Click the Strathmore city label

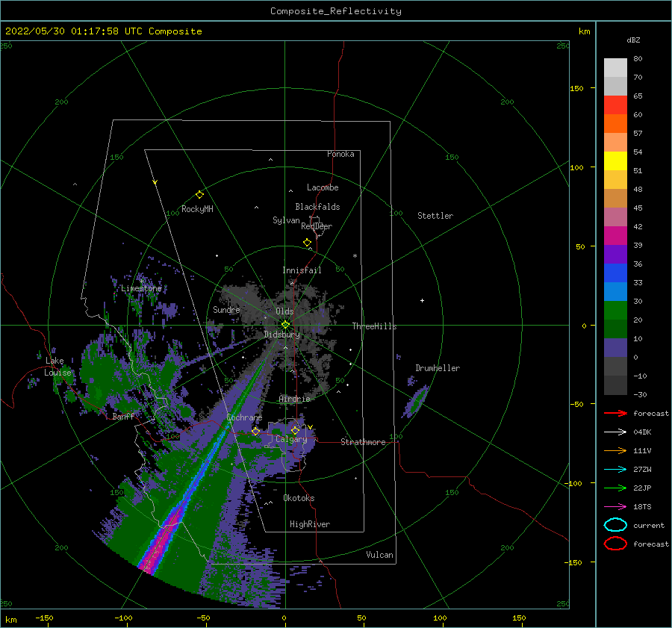363,442
